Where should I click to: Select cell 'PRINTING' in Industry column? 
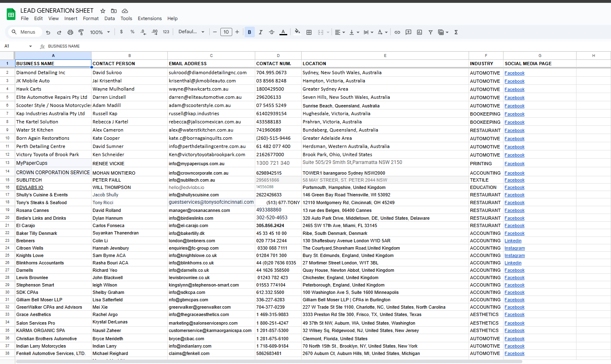pos(486,163)
